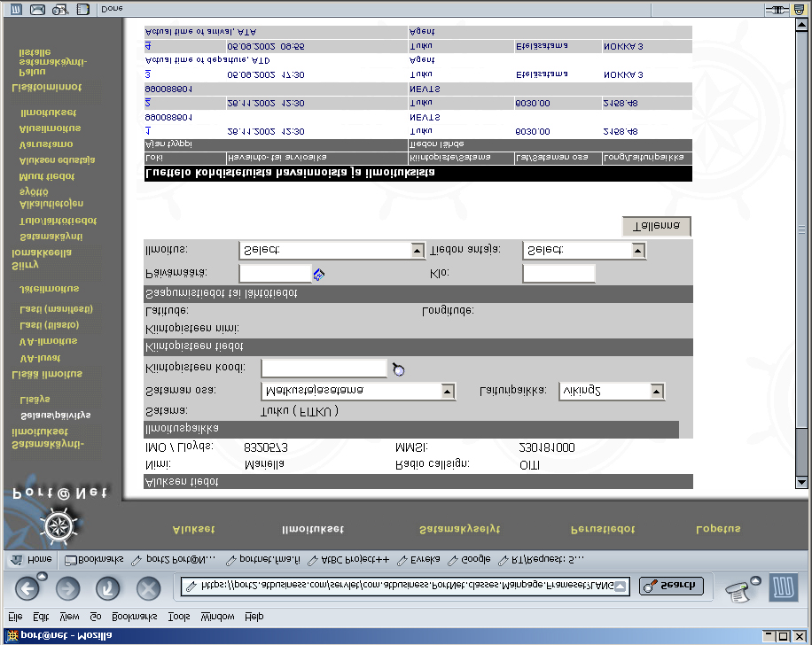812x645 pixels.
Task: Click the Evreka bookmark on the bookmarks toolbar
Action: [x=419, y=560]
